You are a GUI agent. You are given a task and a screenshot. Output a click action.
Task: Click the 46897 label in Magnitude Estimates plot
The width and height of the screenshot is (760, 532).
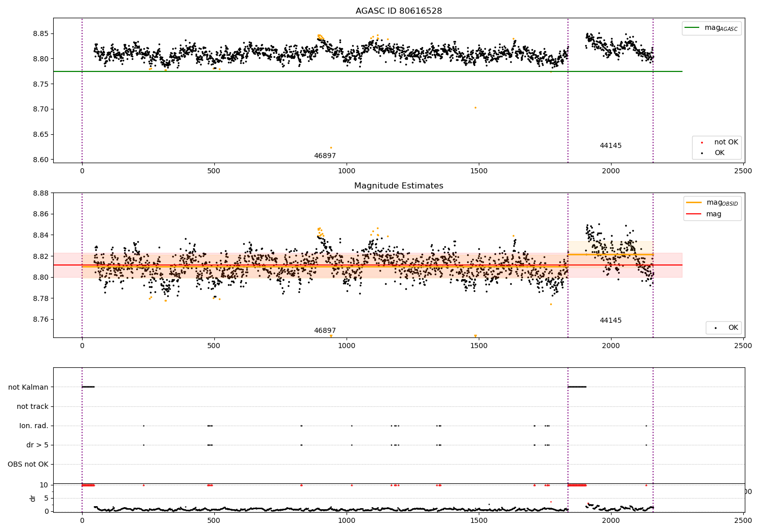(325, 330)
